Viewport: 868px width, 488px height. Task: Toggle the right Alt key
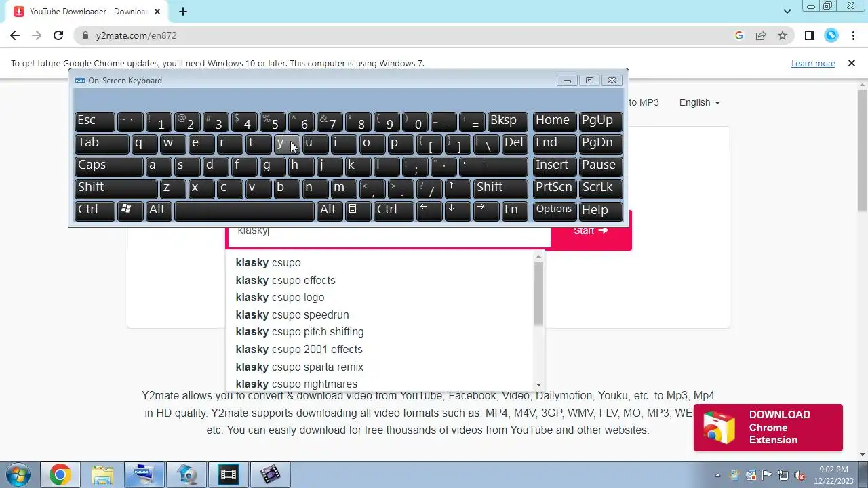pyautogui.click(x=329, y=210)
